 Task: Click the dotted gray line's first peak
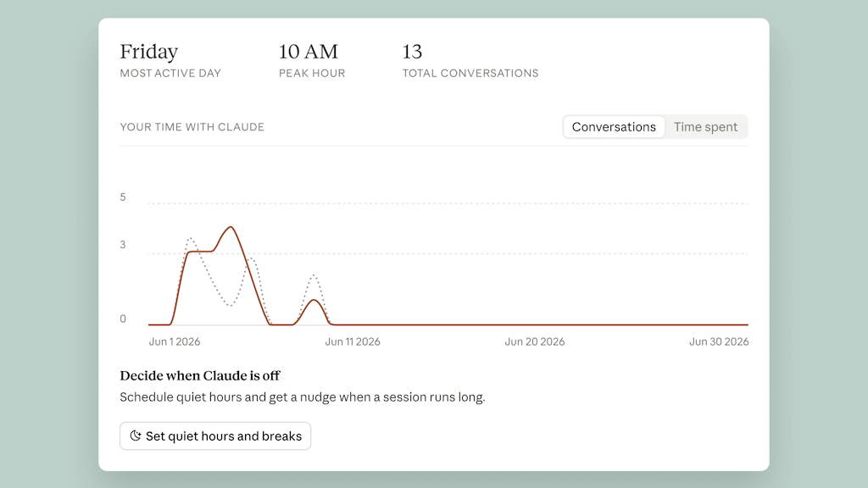pyautogui.click(x=191, y=239)
